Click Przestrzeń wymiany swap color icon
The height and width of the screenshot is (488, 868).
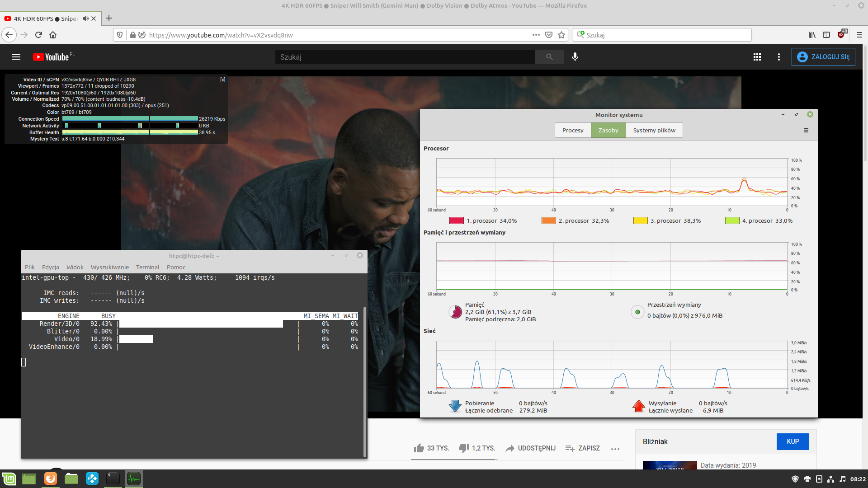pyautogui.click(x=637, y=312)
